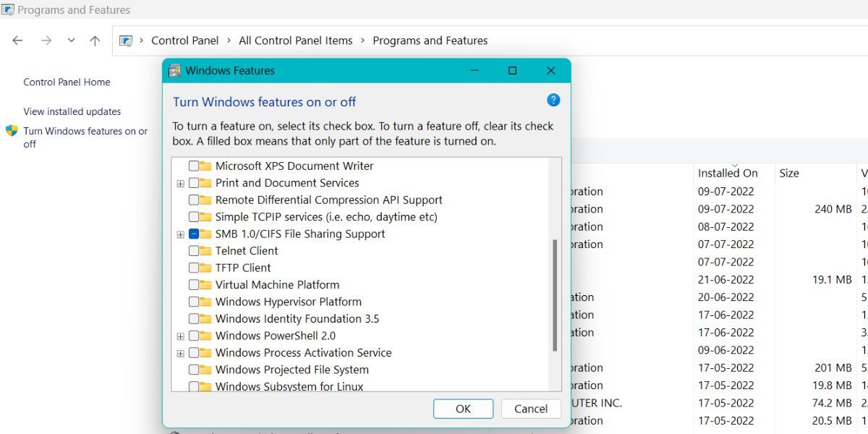Click Simple TCPIP services folder icon
This screenshot has height=434, width=868.
[205, 217]
